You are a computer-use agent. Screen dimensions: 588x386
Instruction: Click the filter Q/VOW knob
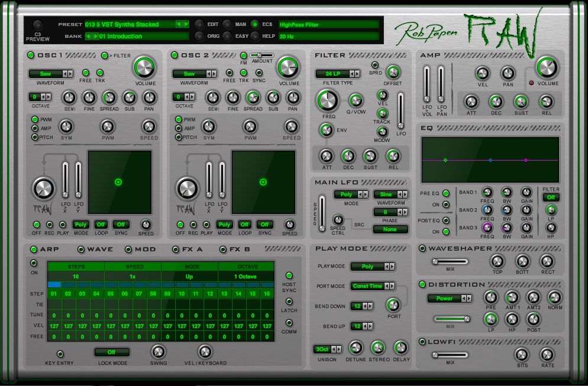[x=356, y=100]
